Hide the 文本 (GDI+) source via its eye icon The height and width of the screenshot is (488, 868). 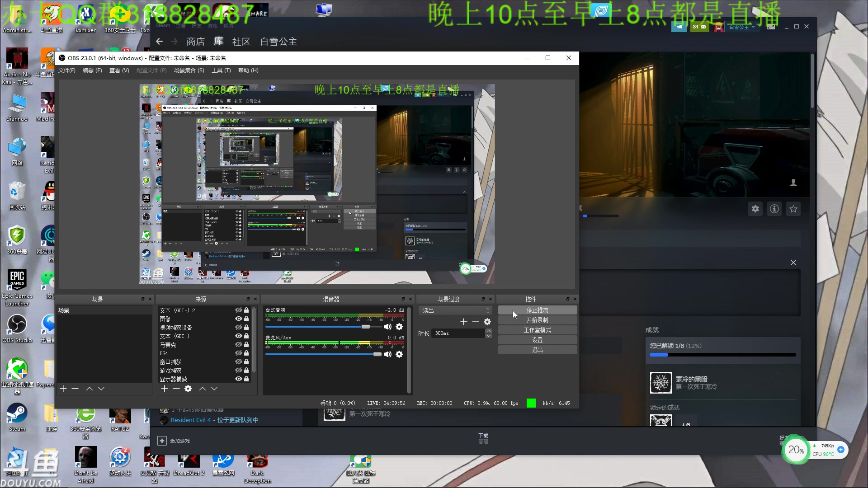click(x=238, y=336)
